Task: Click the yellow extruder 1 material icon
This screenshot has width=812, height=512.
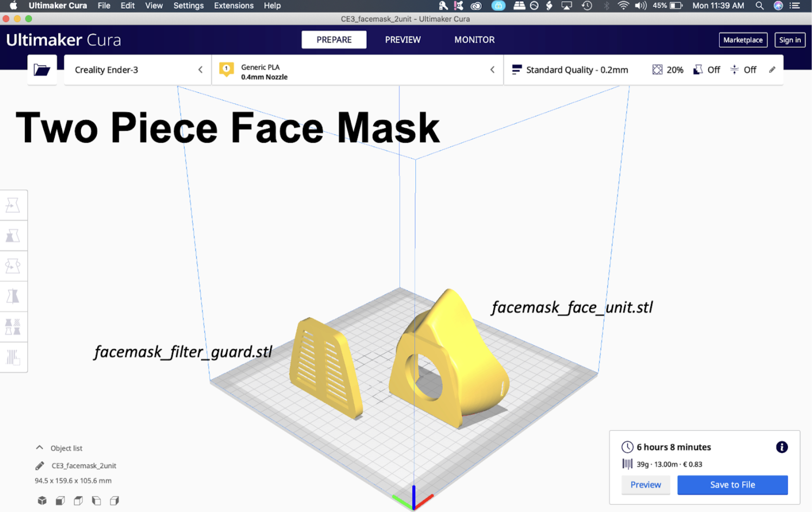Action: (226, 69)
